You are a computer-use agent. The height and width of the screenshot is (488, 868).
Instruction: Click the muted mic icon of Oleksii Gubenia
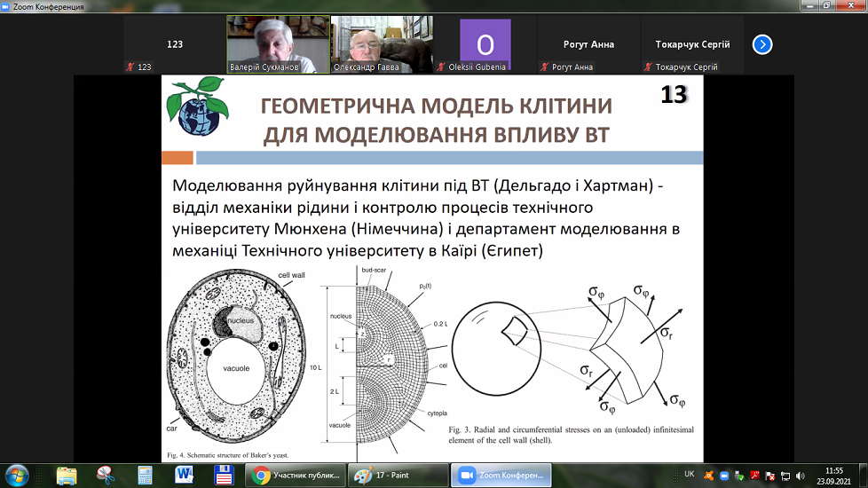point(441,67)
